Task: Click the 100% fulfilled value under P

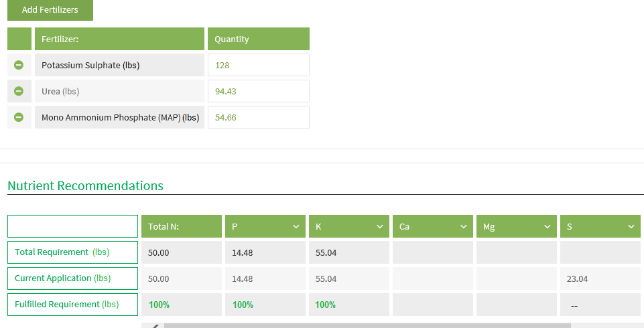Action: click(x=243, y=305)
